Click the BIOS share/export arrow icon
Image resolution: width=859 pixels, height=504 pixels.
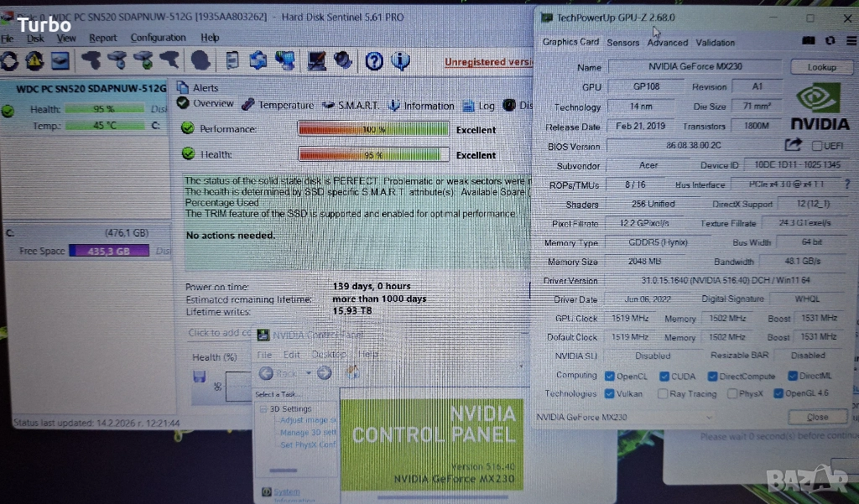coord(793,145)
